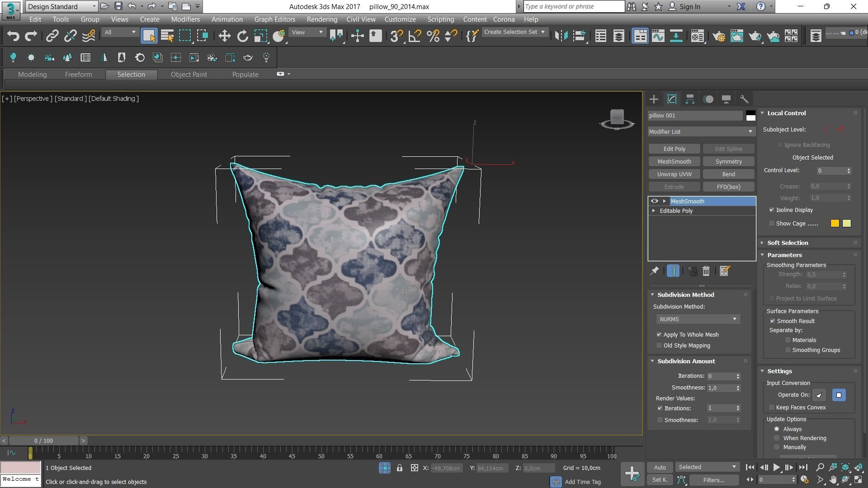The width and height of the screenshot is (868, 488).
Task: Choose the Select and Rotate tool
Action: point(243,36)
